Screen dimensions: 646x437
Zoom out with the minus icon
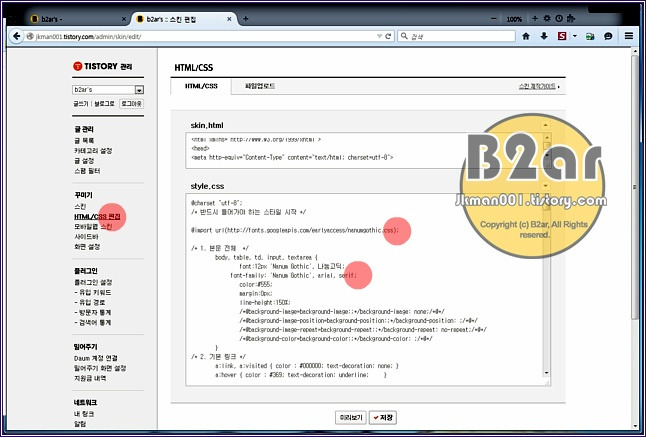[x=494, y=19]
